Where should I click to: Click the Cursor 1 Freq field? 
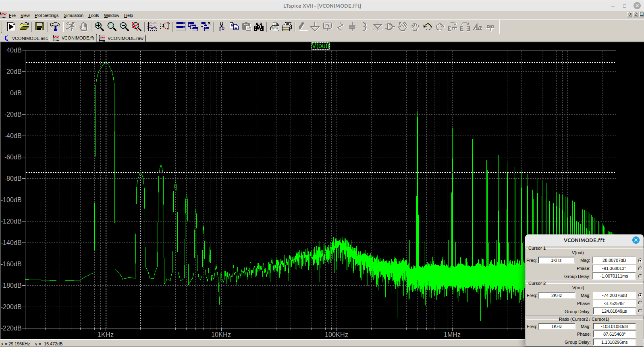tap(557, 260)
